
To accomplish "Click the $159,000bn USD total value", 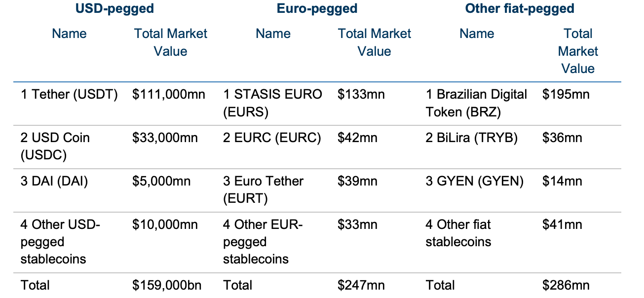I will (167, 285).
